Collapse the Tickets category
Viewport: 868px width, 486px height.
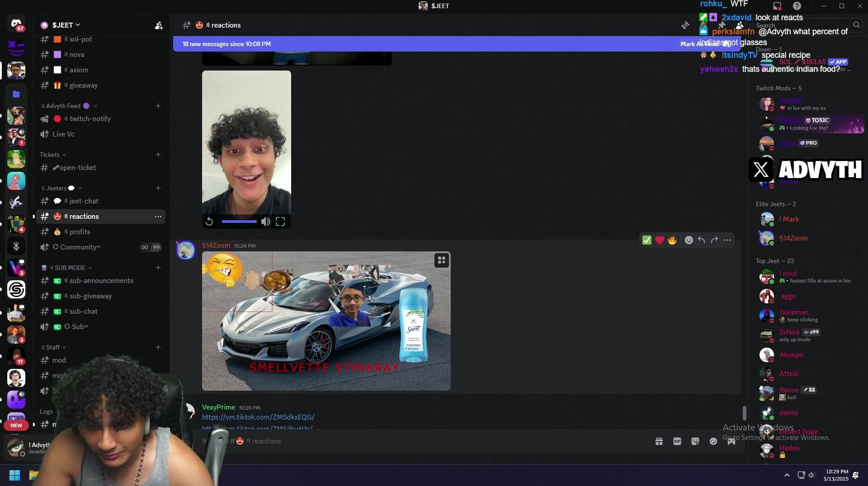coord(53,155)
